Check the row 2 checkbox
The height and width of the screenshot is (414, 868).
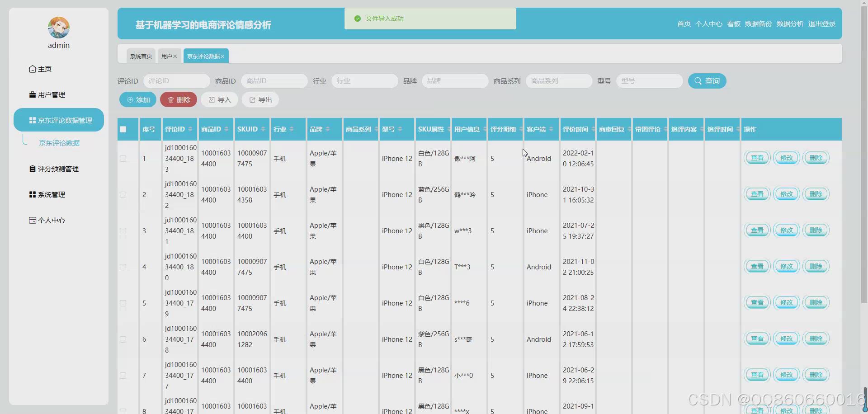(123, 195)
